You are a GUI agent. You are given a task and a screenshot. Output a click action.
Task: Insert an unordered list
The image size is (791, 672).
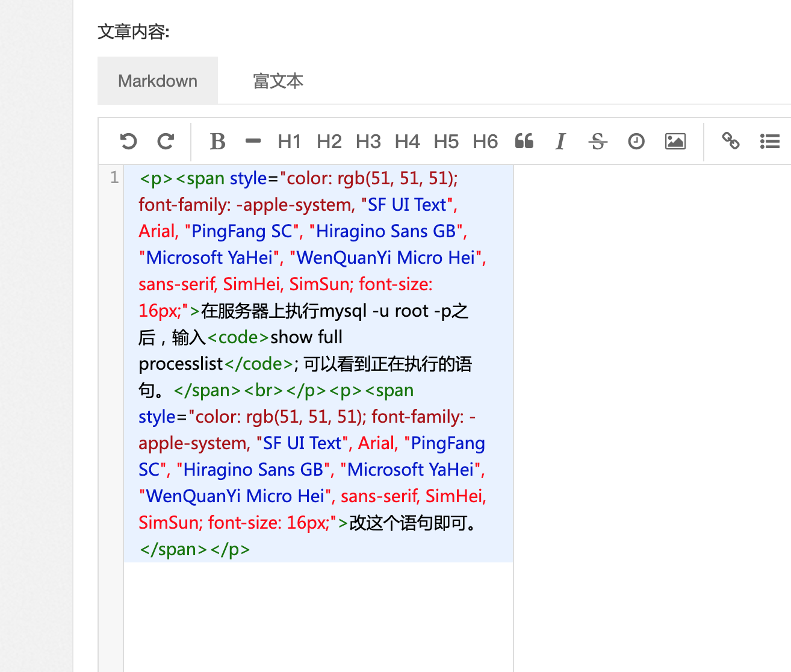[770, 142]
